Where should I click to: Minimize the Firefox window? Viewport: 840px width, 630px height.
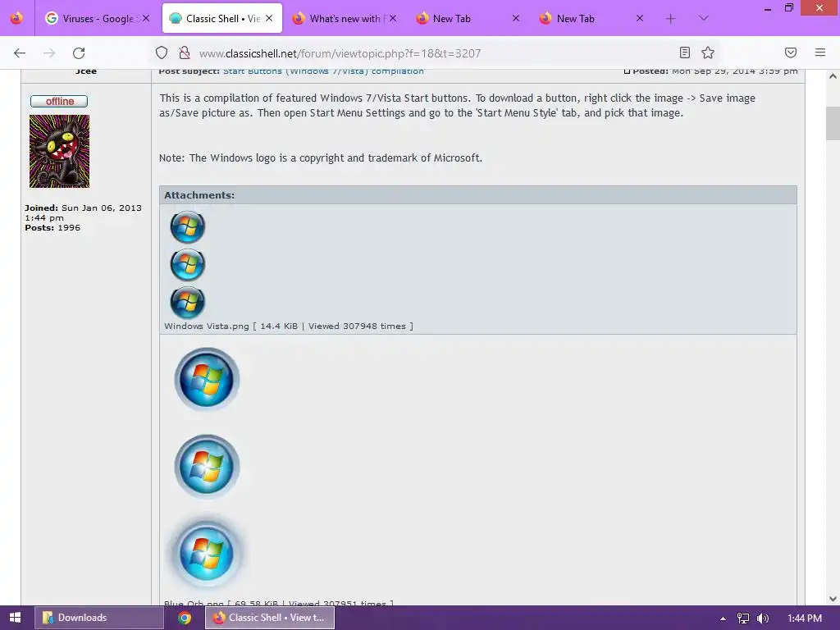(x=768, y=8)
